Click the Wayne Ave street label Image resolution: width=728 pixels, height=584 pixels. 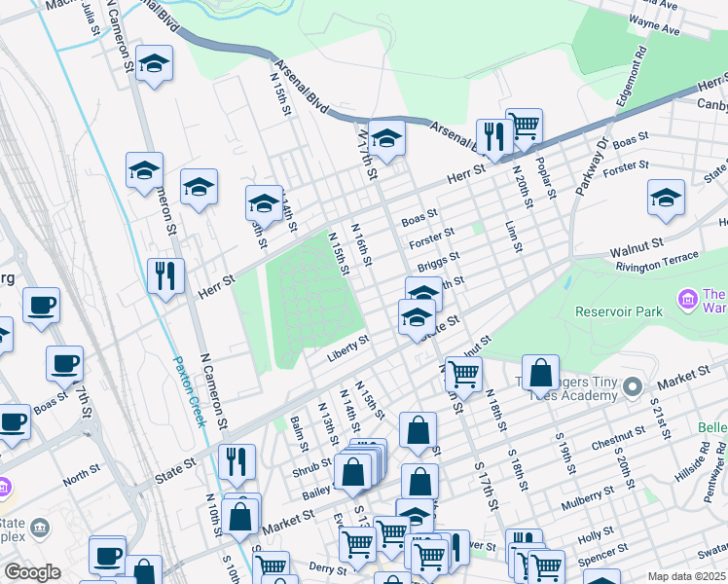[x=654, y=25]
